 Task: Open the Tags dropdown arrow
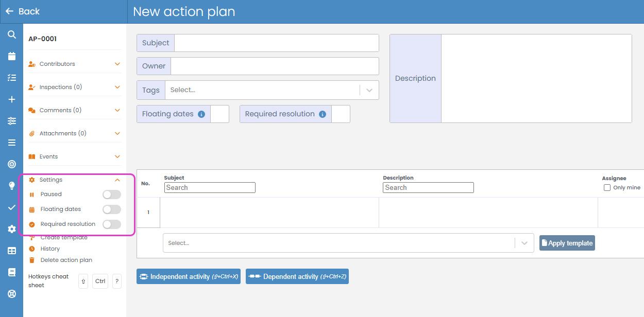click(369, 90)
